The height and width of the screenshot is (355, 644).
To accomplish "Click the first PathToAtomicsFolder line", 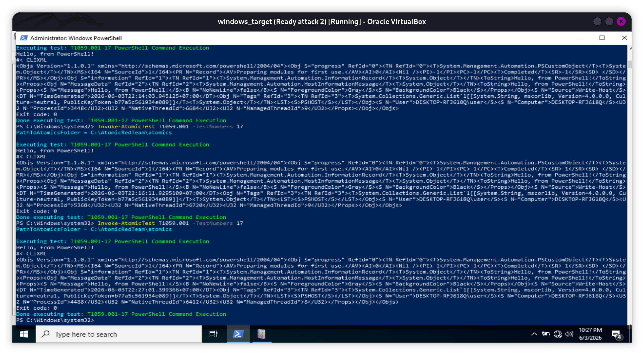I will 94,132.
